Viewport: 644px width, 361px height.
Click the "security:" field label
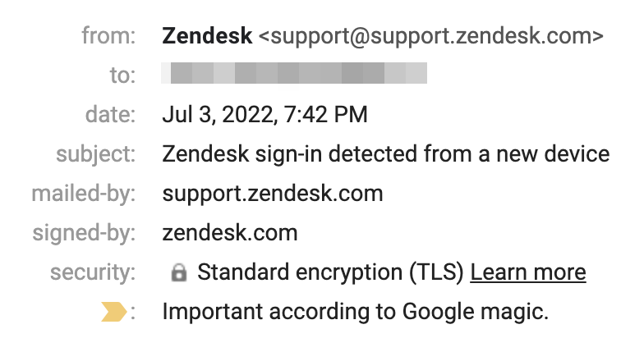coord(93,272)
